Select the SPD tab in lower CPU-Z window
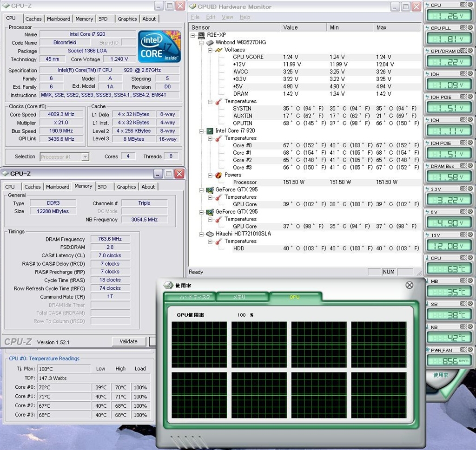This screenshot has height=450, width=476. pyautogui.click(x=102, y=187)
